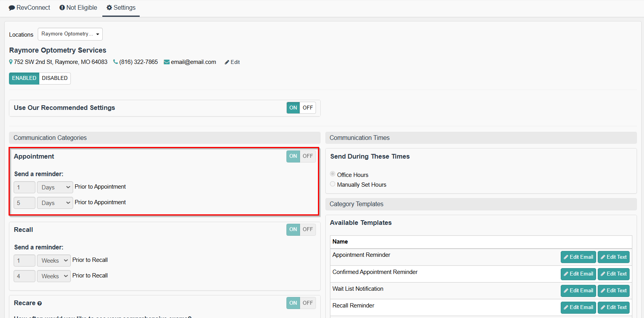Click the email@email.com address text
The height and width of the screenshot is (318, 644).
[x=193, y=62]
